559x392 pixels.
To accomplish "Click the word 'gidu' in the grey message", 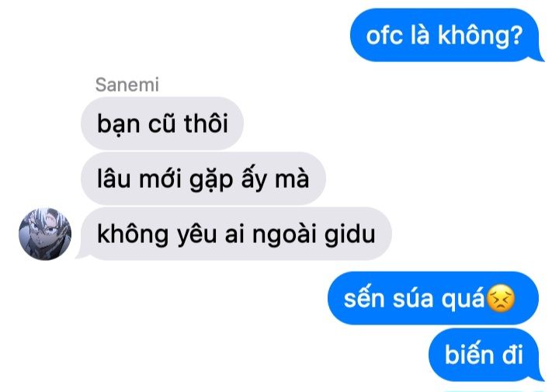I will (x=349, y=234).
